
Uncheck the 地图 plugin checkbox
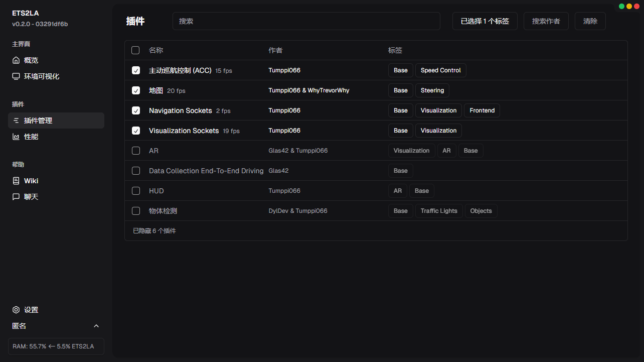tap(136, 90)
